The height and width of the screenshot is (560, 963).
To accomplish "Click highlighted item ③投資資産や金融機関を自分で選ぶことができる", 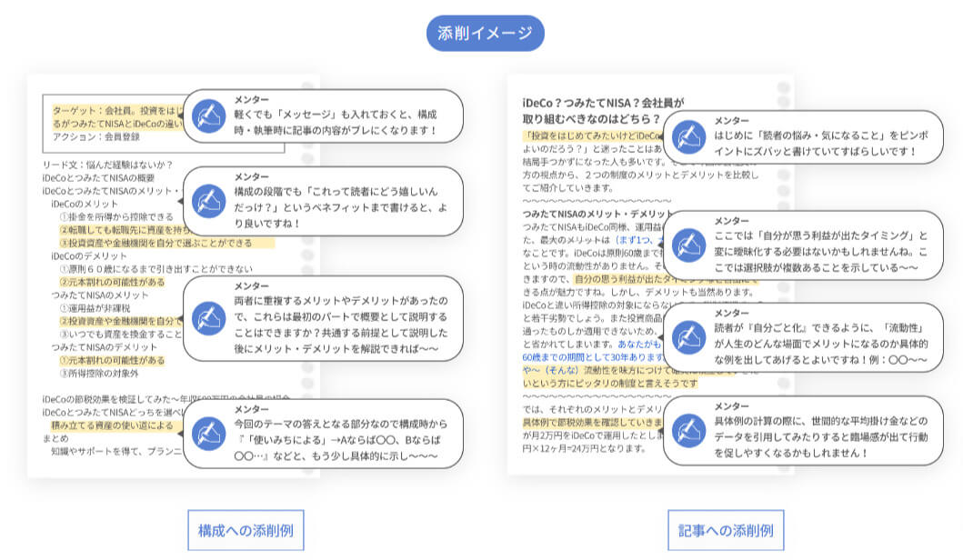I will point(155,243).
